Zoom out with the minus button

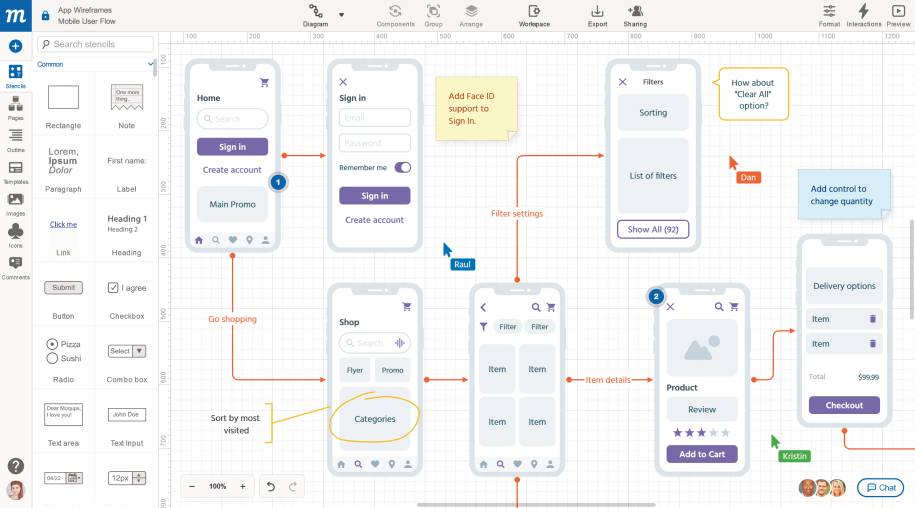pyautogui.click(x=192, y=486)
